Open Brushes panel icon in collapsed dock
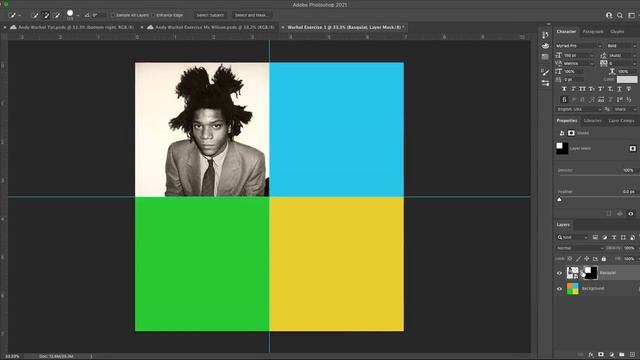Image resolution: width=640 pixels, height=360 pixels. (545, 72)
